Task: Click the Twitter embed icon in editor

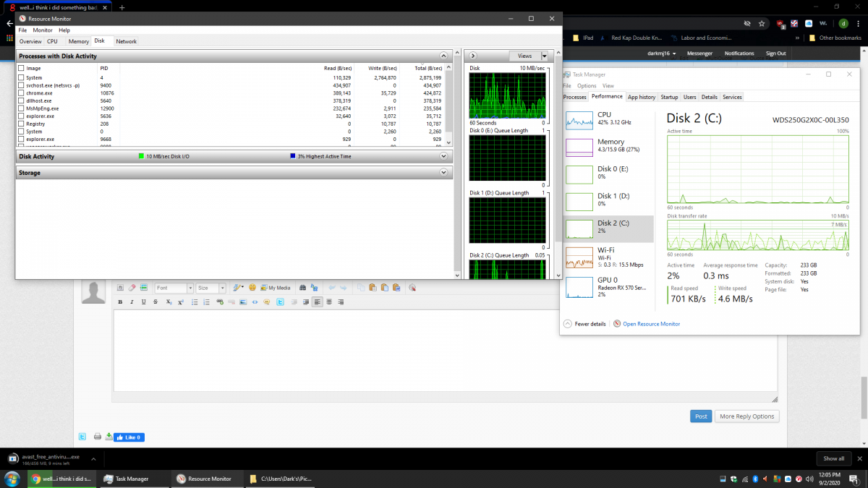Action: 280,301
